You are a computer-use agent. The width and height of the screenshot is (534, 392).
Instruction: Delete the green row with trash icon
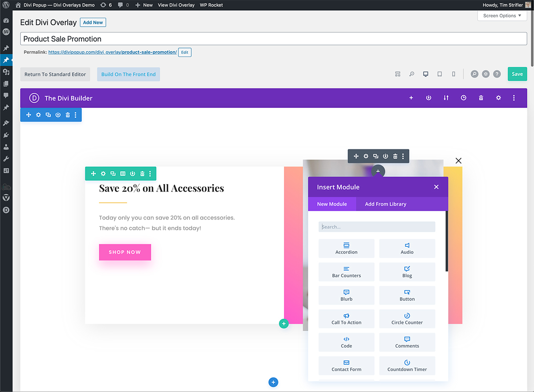tap(142, 174)
